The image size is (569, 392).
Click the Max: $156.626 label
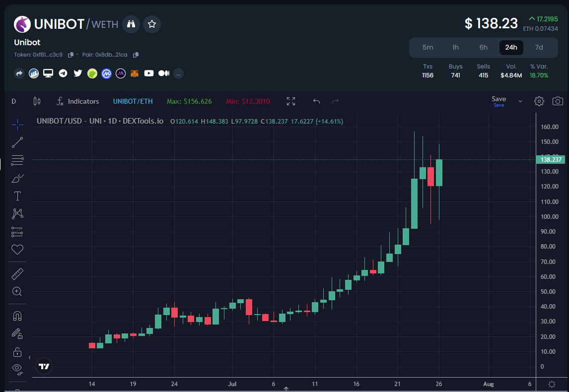[x=189, y=102]
